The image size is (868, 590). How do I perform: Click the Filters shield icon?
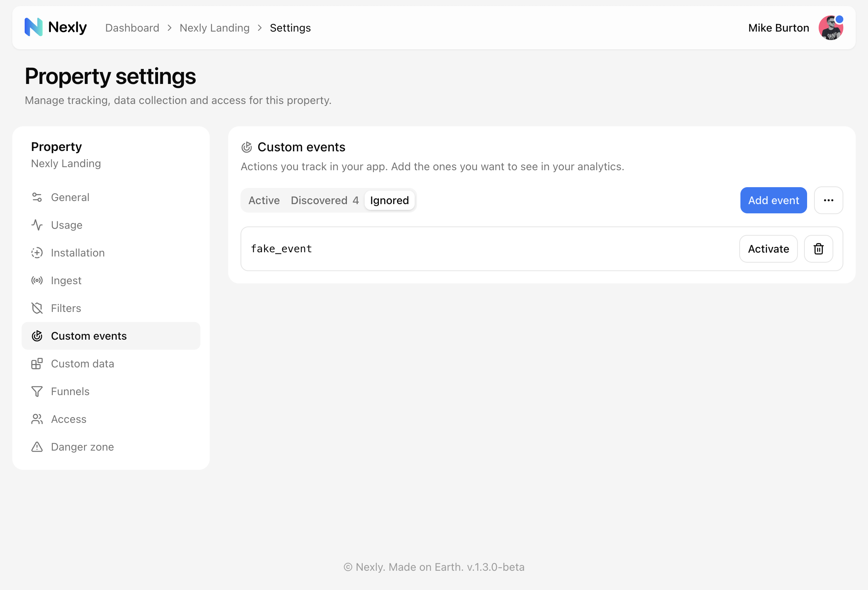37,308
